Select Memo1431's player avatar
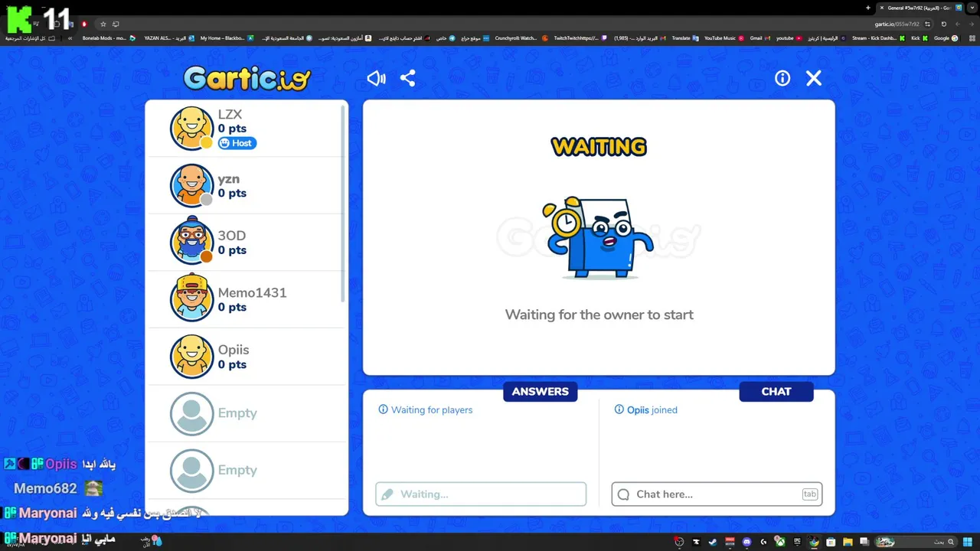 point(191,298)
